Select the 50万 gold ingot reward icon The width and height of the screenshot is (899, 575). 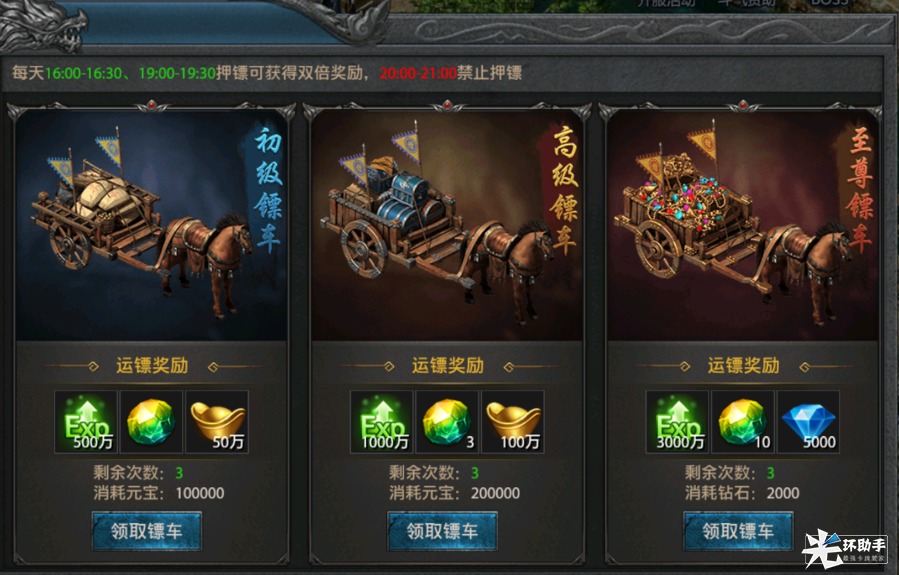217,422
